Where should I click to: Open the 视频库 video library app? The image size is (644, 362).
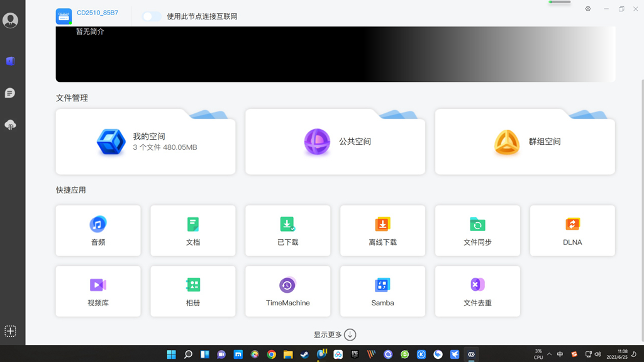click(98, 291)
